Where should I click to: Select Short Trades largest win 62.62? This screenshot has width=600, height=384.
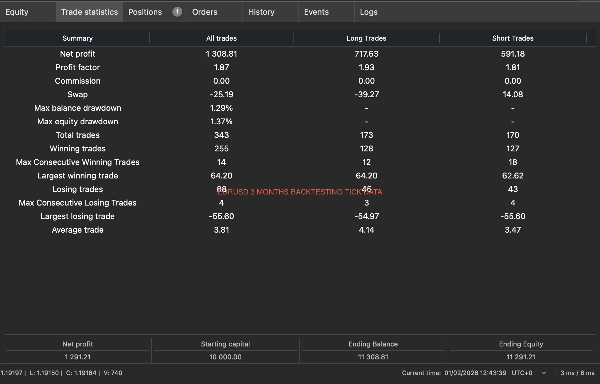click(x=512, y=176)
